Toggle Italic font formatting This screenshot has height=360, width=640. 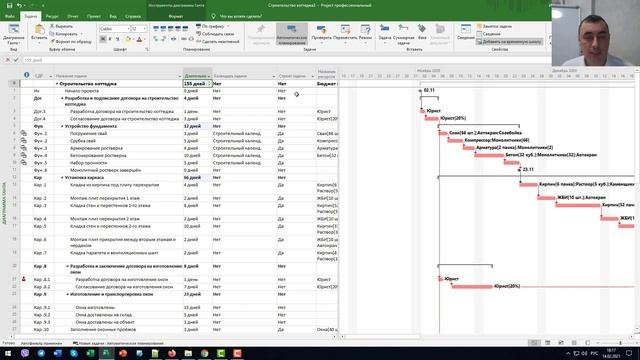110,39
